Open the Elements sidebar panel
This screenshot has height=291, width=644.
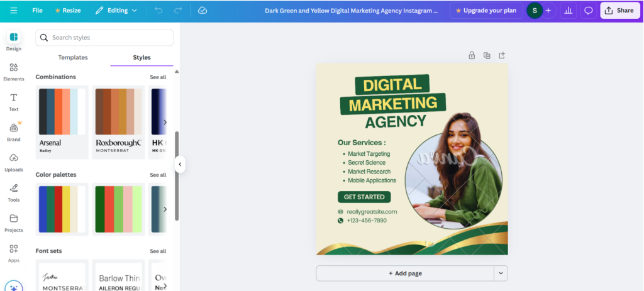[x=14, y=72]
